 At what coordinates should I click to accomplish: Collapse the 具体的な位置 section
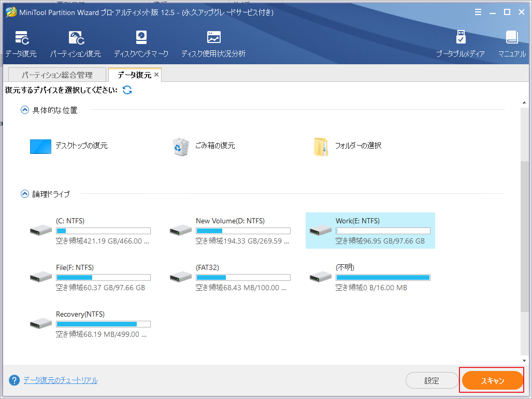click(24, 110)
